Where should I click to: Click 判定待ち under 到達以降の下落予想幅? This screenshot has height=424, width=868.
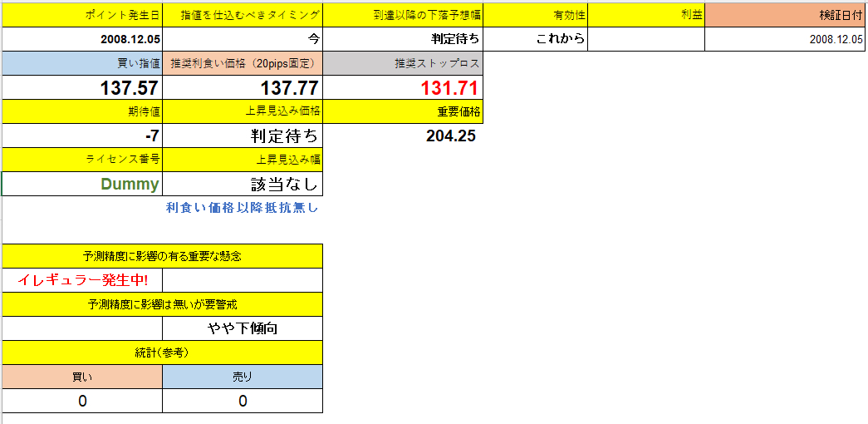pos(403,39)
